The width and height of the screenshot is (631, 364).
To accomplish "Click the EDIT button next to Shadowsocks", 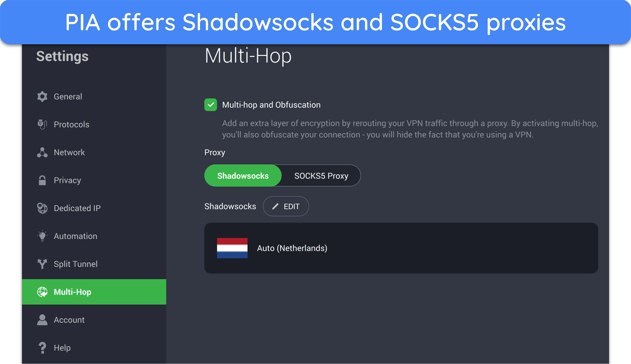I will (x=286, y=206).
